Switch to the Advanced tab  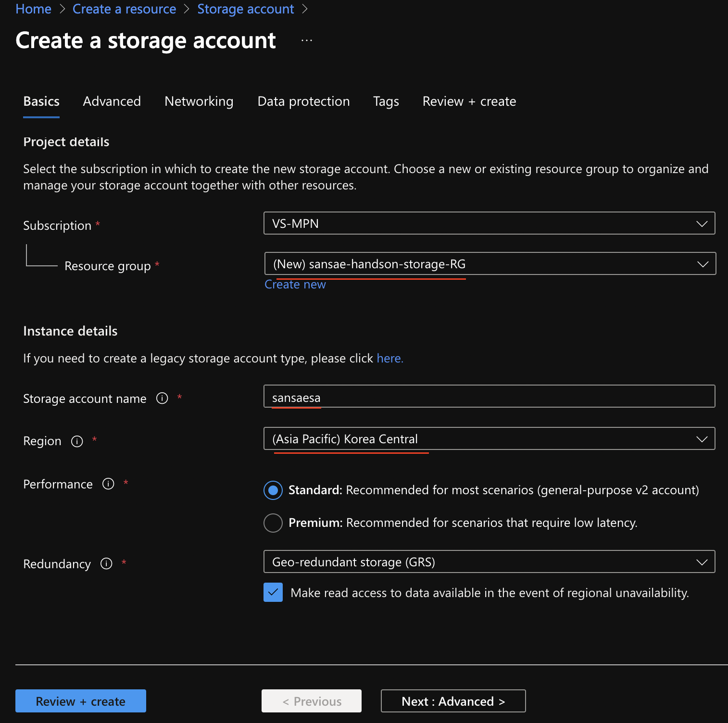[x=112, y=101]
